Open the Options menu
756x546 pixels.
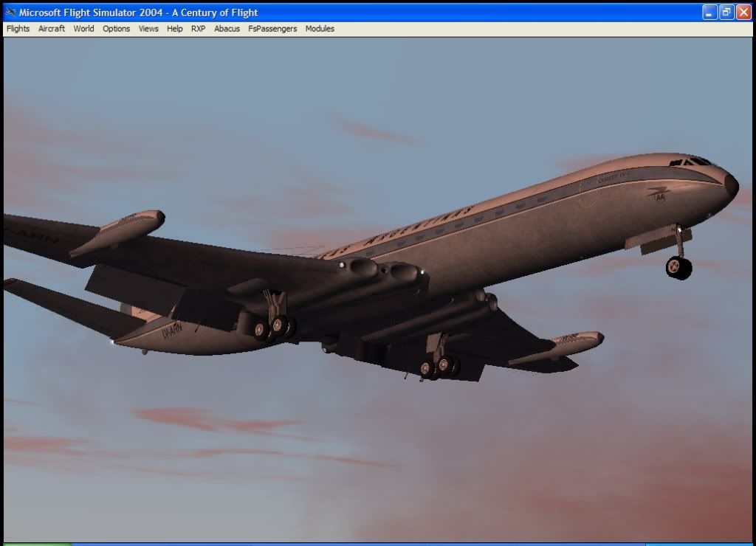point(116,29)
